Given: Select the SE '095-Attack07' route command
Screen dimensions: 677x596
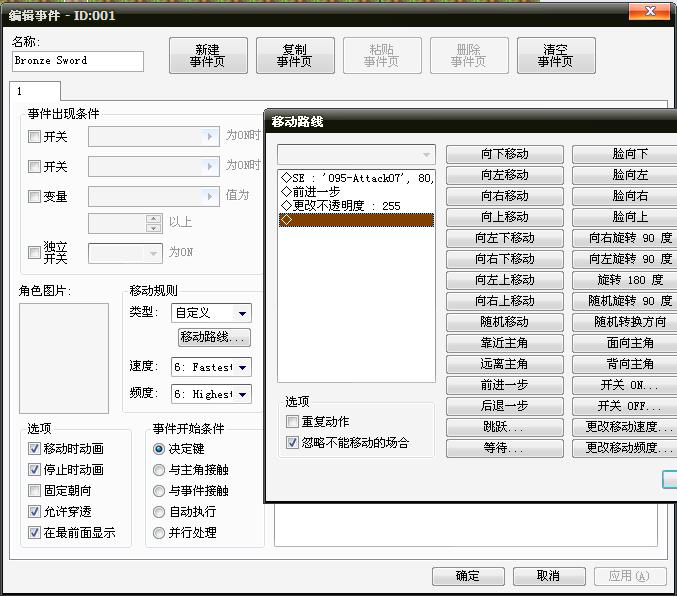Looking at the screenshot, I should click(x=357, y=178).
